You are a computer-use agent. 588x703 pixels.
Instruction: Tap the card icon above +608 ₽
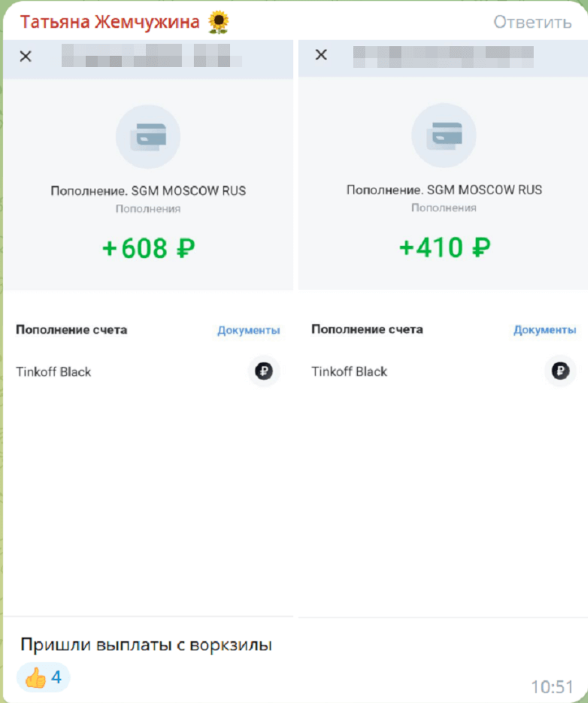[x=148, y=137]
